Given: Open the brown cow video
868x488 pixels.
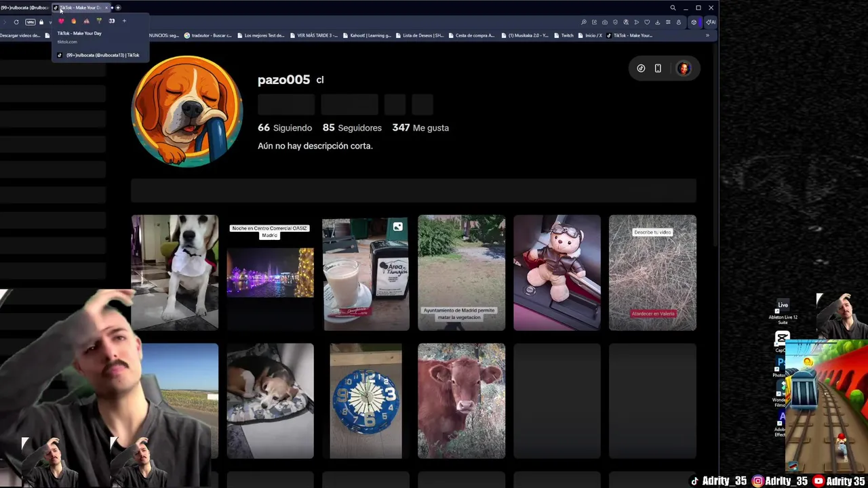Looking at the screenshot, I should pos(461,401).
